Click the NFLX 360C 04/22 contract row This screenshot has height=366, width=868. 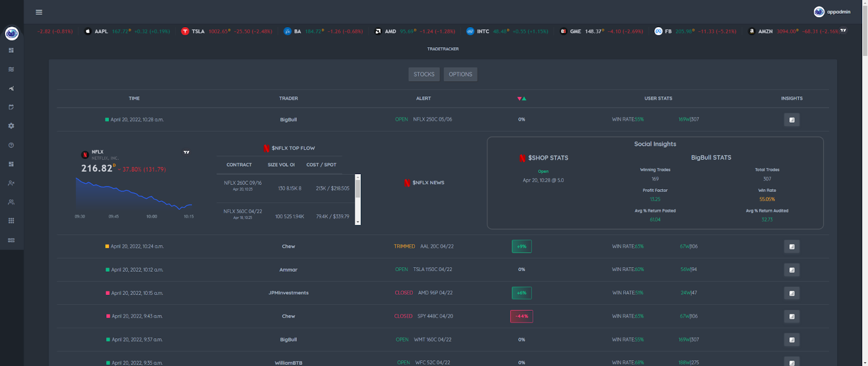[x=286, y=214]
